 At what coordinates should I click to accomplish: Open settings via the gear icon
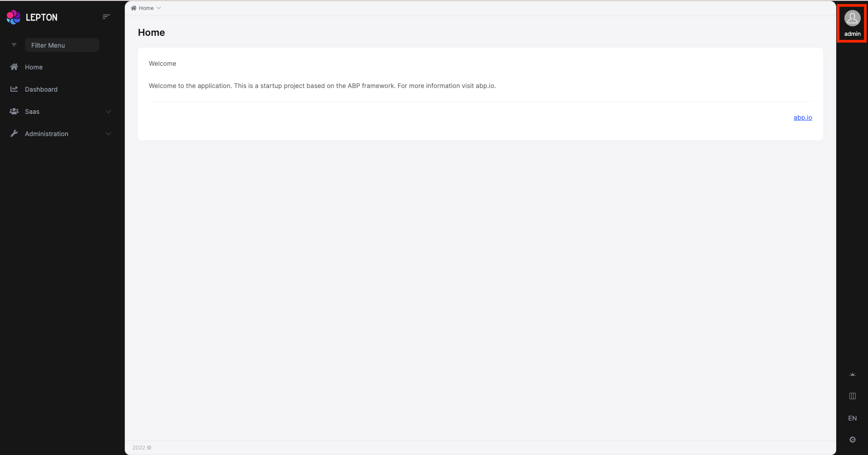(x=853, y=440)
